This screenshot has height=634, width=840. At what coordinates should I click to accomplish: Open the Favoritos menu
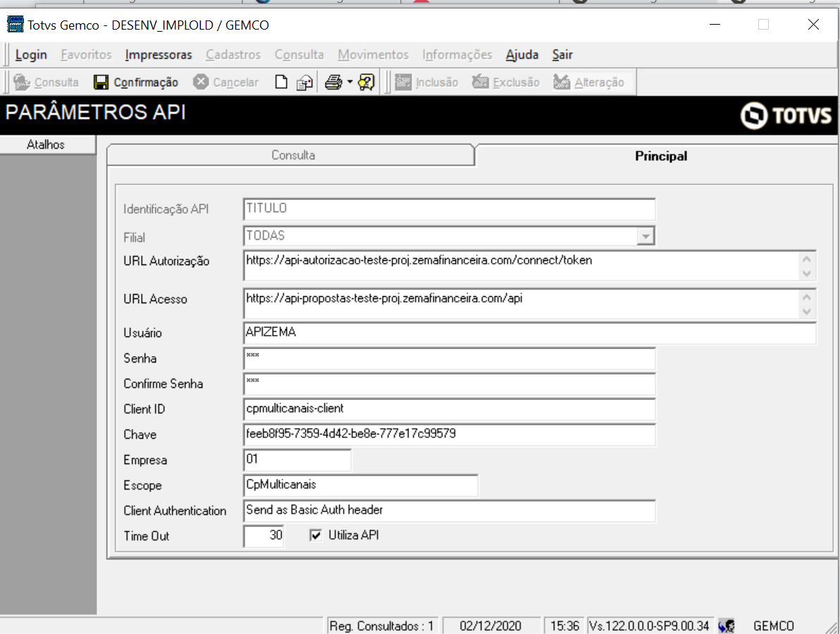pos(86,55)
